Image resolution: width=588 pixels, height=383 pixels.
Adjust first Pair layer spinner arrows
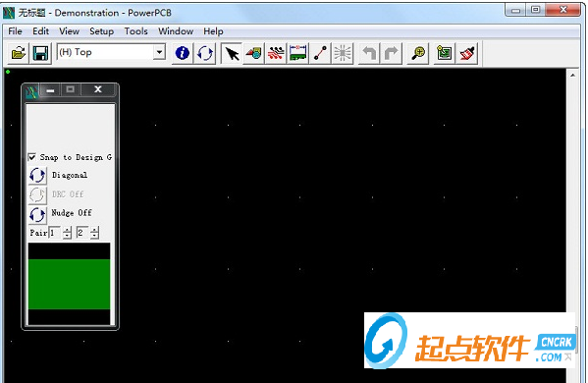coord(67,233)
